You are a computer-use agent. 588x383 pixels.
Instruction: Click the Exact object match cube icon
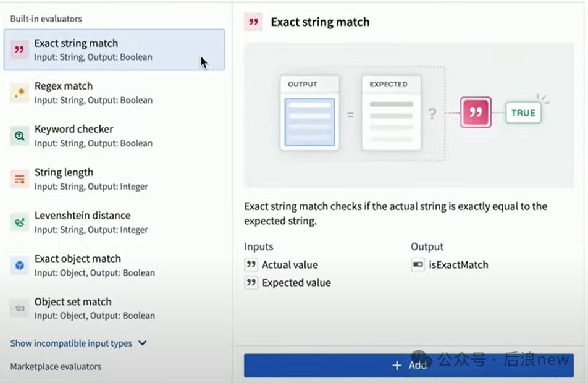pos(20,266)
